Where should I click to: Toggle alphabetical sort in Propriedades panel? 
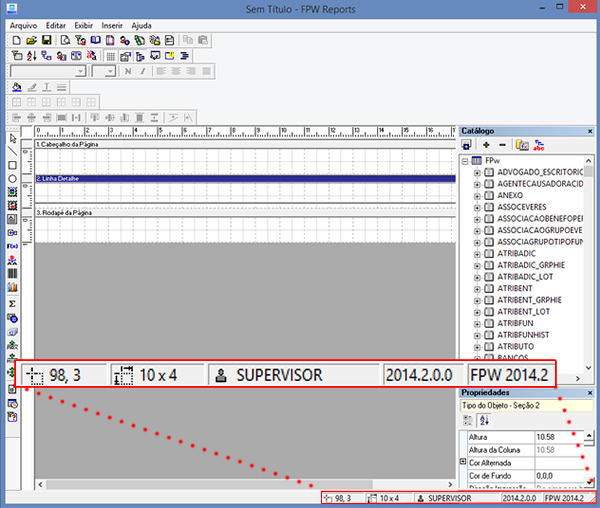coord(483,421)
